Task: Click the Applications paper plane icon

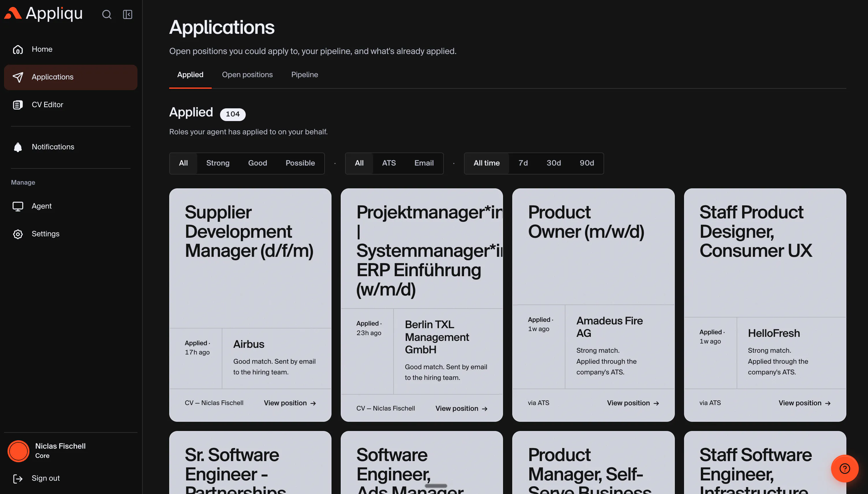Action: (18, 77)
